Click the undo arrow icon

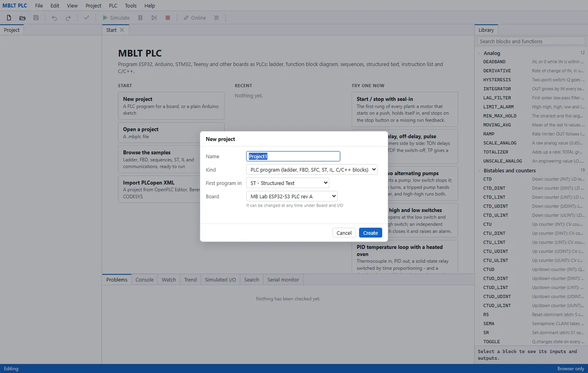click(55, 18)
